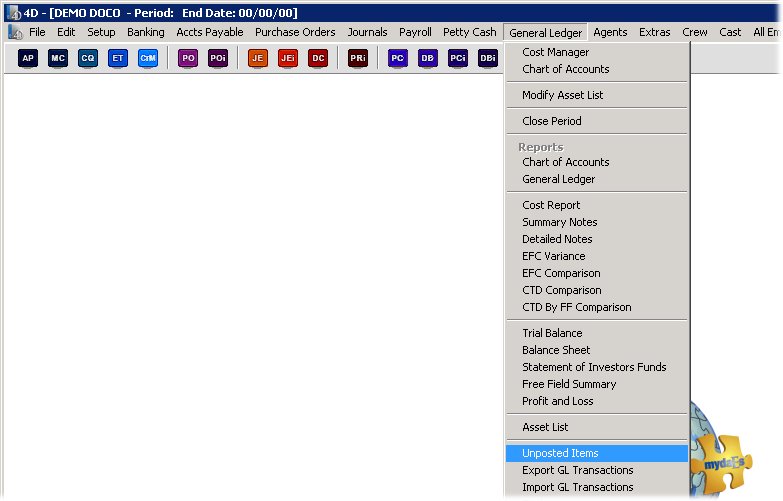Select Detailed Notes

click(597, 239)
